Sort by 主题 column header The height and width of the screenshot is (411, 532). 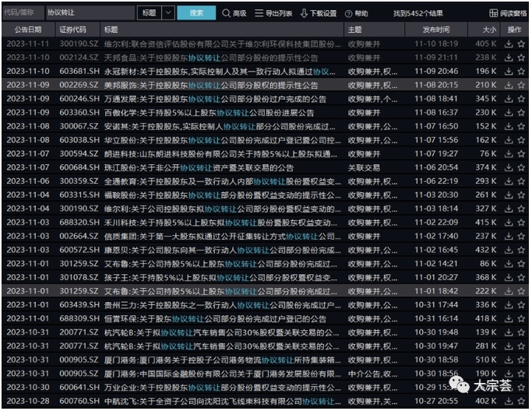pyautogui.click(x=374, y=30)
